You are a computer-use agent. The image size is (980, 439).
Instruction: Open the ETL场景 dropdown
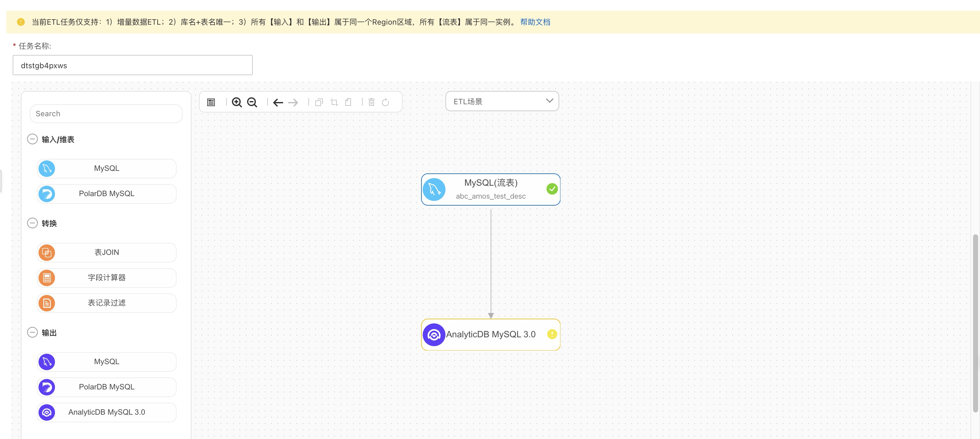click(502, 101)
